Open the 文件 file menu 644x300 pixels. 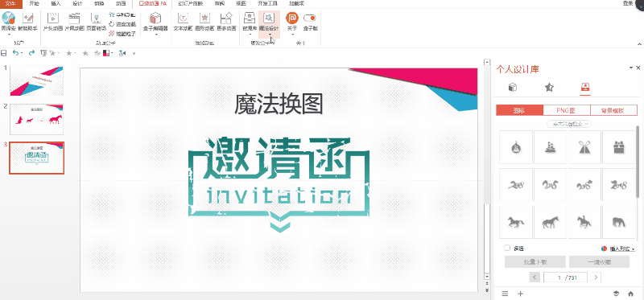tap(10, 3)
